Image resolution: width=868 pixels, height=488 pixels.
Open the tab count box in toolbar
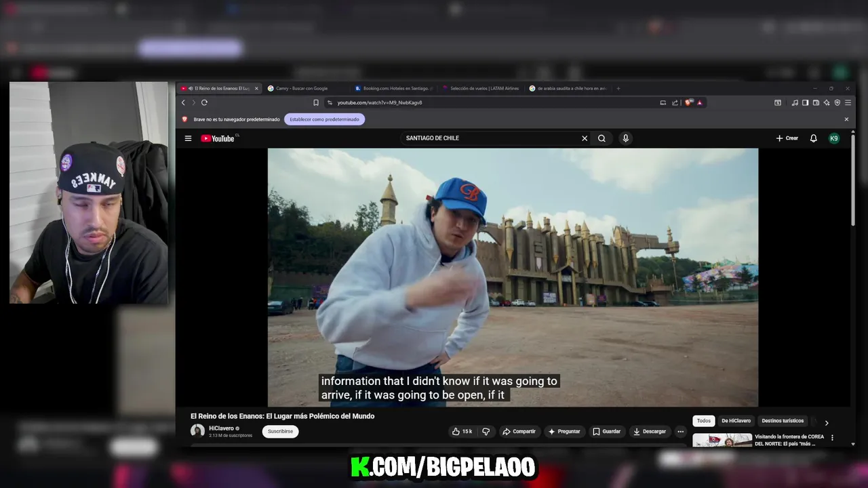778,102
